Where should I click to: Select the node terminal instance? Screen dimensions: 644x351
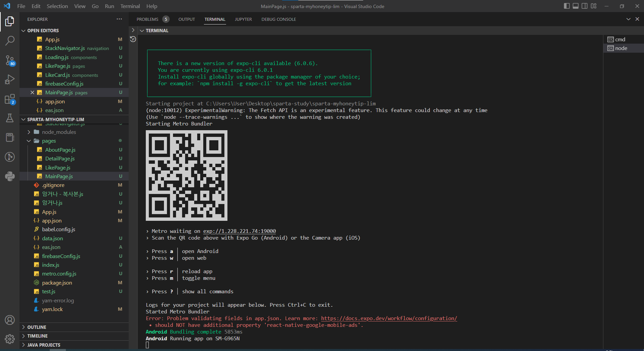(624, 48)
